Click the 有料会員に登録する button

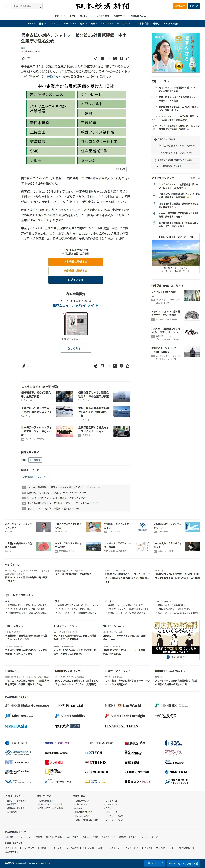76,262
